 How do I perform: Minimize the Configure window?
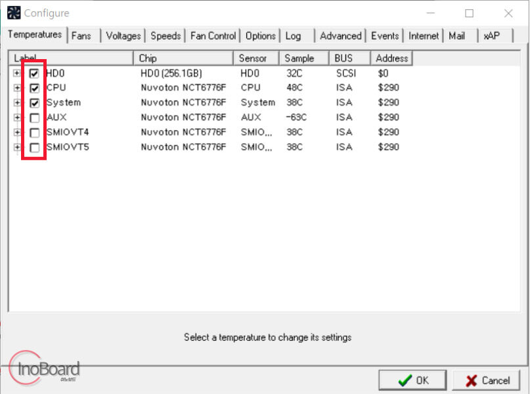(431, 13)
